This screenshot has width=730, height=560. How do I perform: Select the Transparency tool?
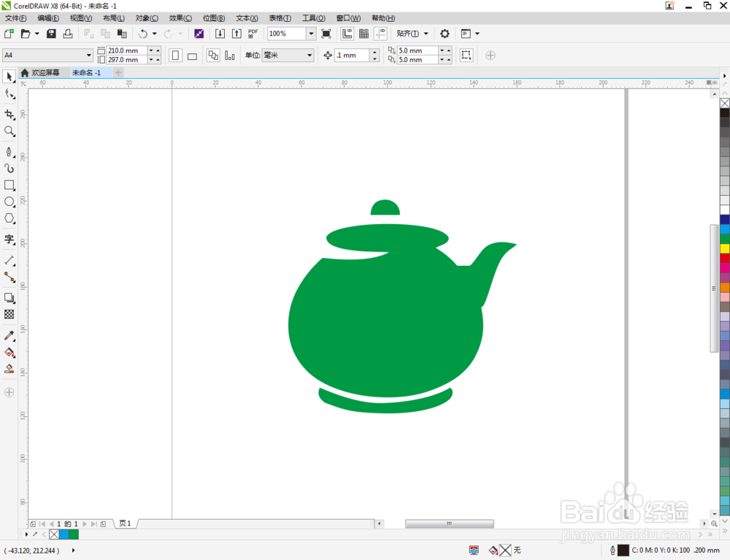tap(9, 315)
